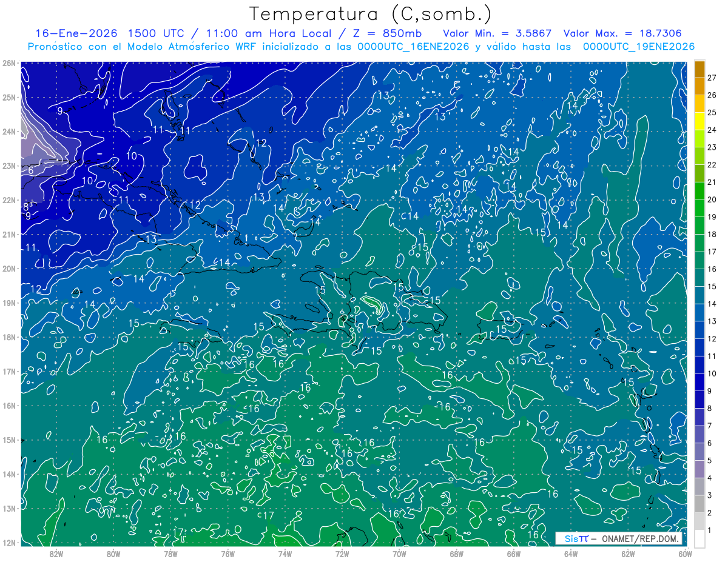Click latitude axis label "24N"

[x=9, y=132]
